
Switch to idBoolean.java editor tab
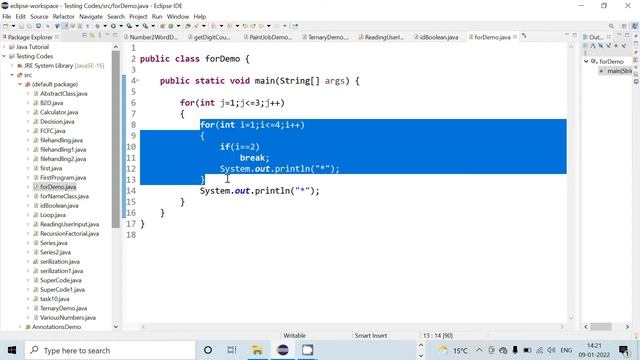[x=436, y=37]
